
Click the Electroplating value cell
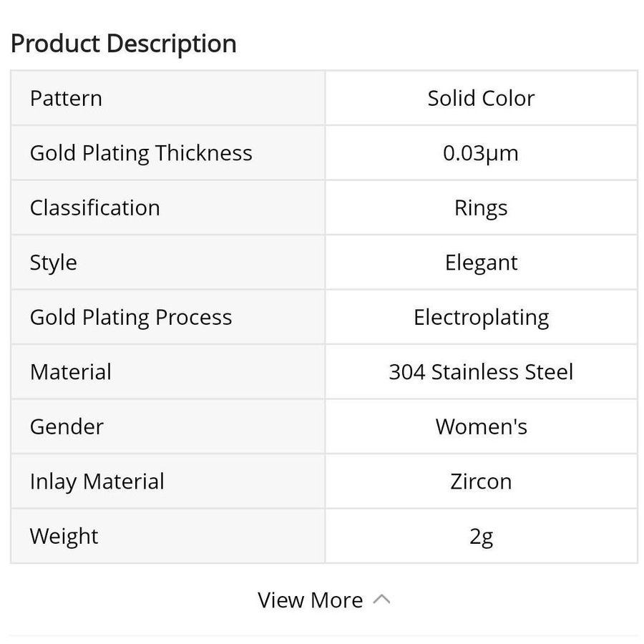(481, 317)
